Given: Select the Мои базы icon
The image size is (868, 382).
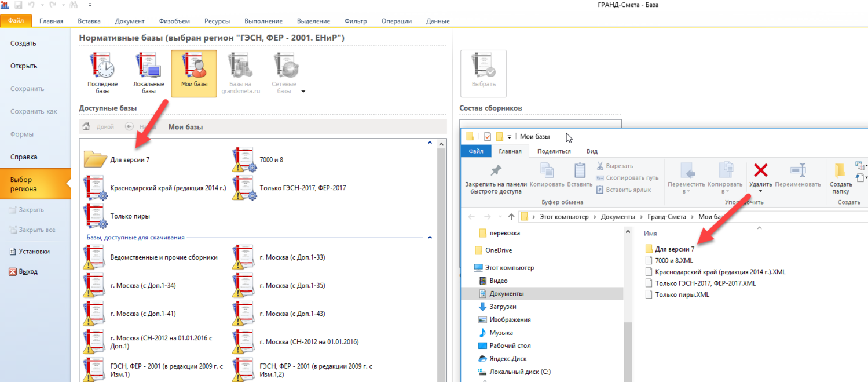Looking at the screenshot, I should click(x=194, y=73).
